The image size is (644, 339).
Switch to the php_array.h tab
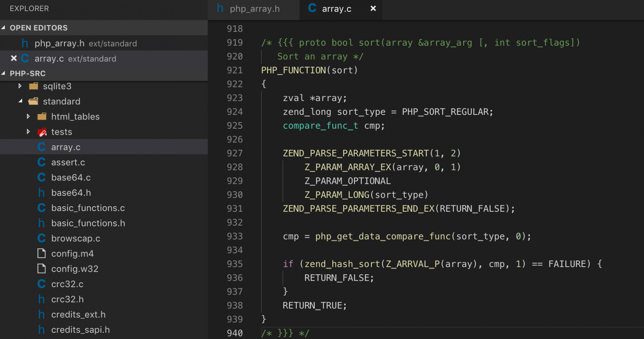(254, 9)
